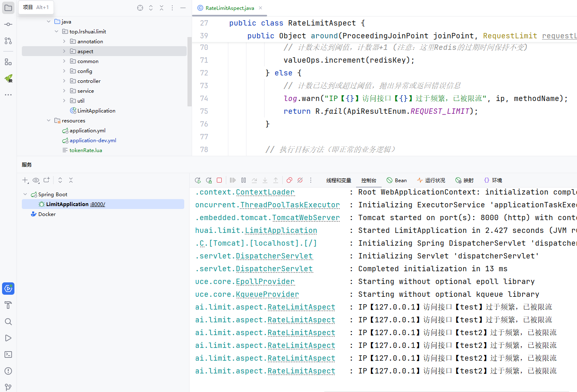Open the Pull Requests tool window
Screen dimensions: 577x392
(8, 41)
